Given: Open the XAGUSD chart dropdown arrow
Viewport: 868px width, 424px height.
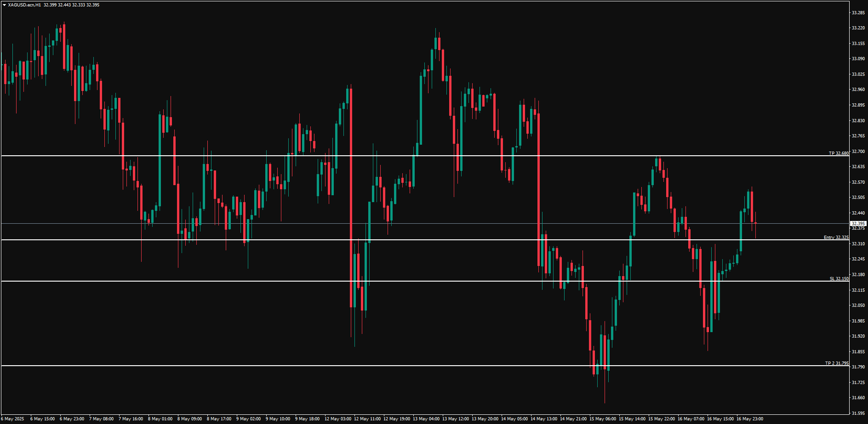Looking at the screenshot, I should [x=4, y=5].
